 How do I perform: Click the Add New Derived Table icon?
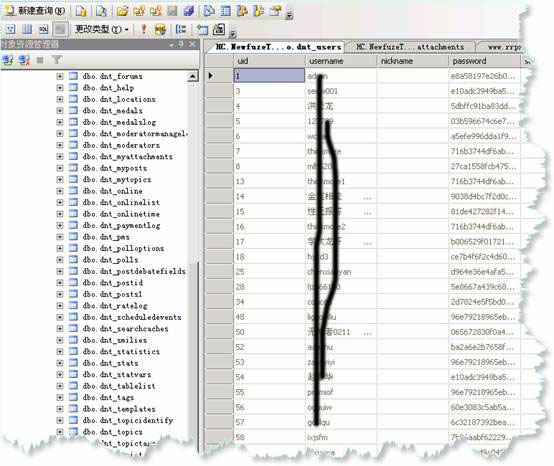pos(219,29)
